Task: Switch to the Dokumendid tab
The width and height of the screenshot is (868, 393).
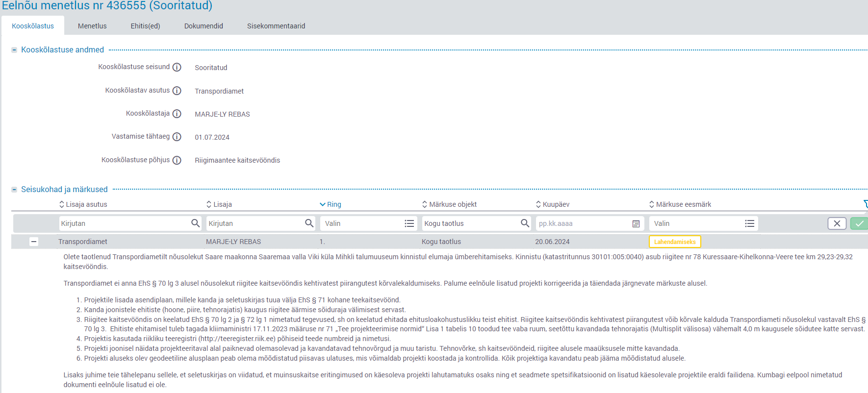Action: click(x=204, y=26)
